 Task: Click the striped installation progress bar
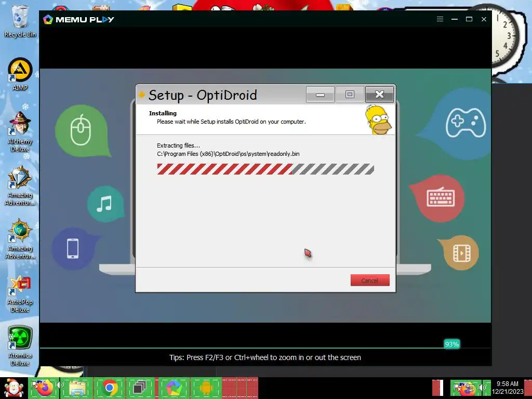pos(265,169)
